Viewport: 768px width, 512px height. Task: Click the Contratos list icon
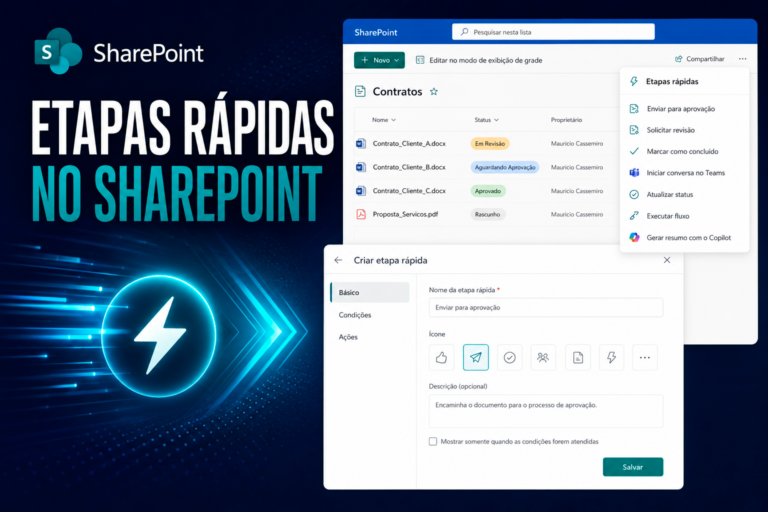pyautogui.click(x=360, y=91)
